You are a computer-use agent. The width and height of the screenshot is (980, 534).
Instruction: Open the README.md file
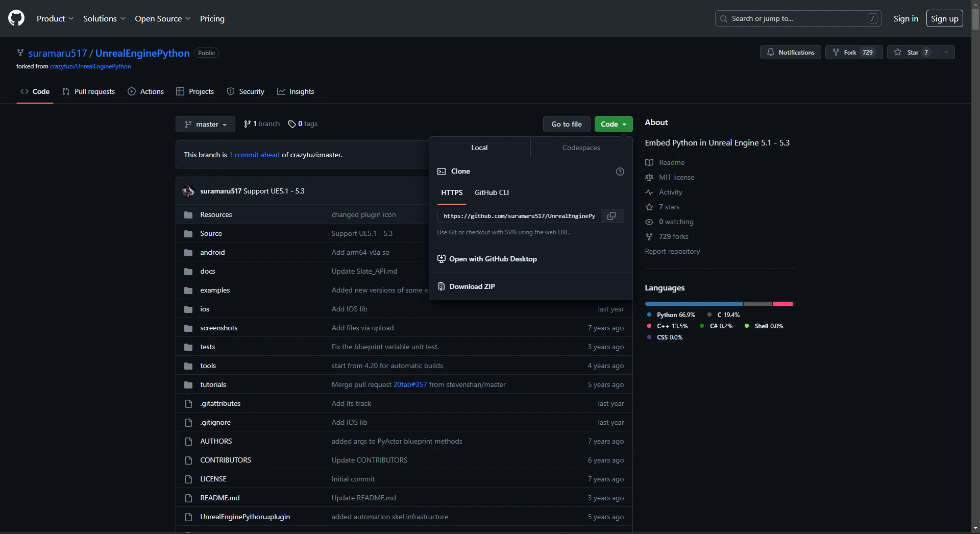(x=220, y=498)
